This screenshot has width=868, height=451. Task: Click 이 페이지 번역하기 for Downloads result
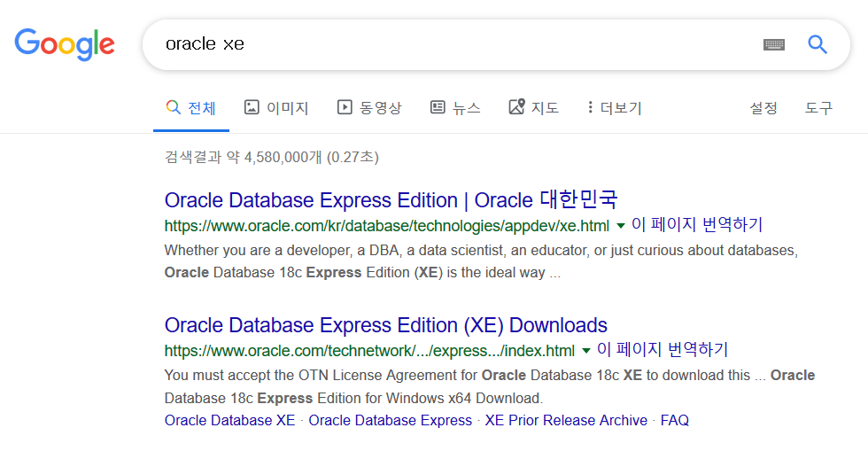(663, 349)
